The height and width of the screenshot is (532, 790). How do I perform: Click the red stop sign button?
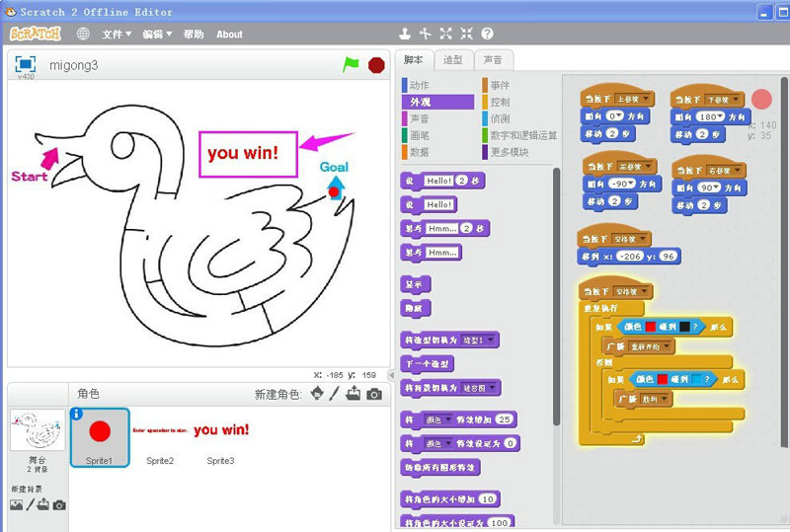tap(376, 65)
